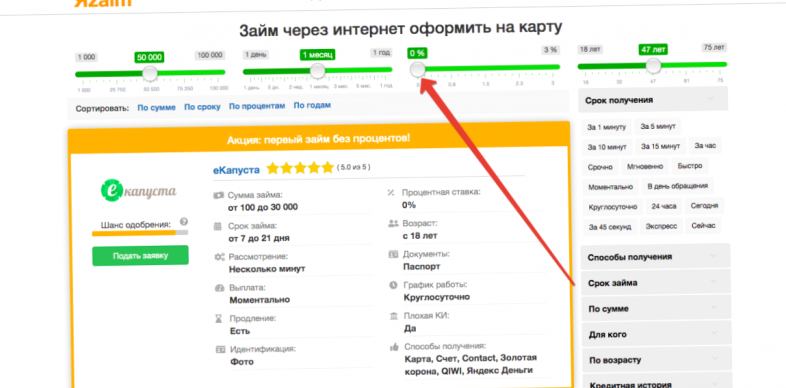Click the 3 % maximum rate label
Image resolution: width=786 pixels, height=388 pixels.
tap(550, 50)
